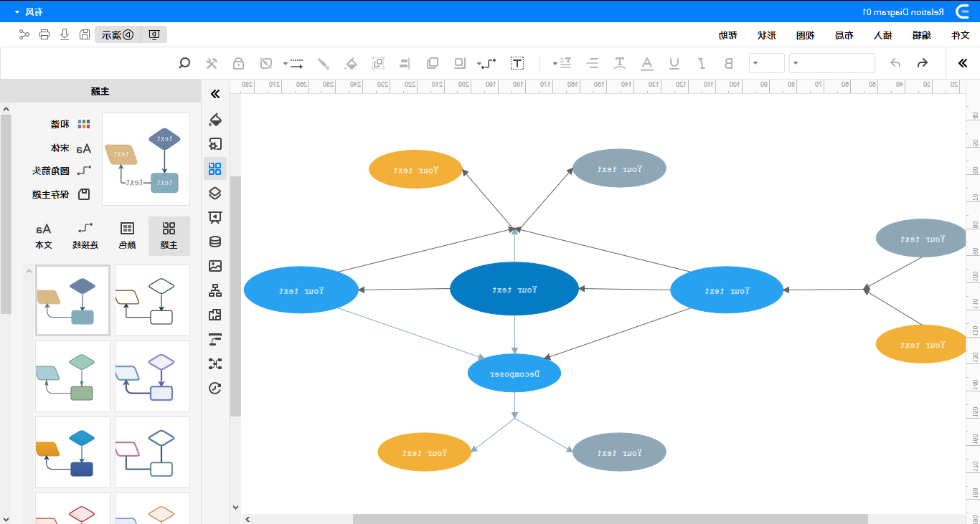Open the database sidebar icon
Viewport: 980px width, 524px height.
[x=215, y=242]
